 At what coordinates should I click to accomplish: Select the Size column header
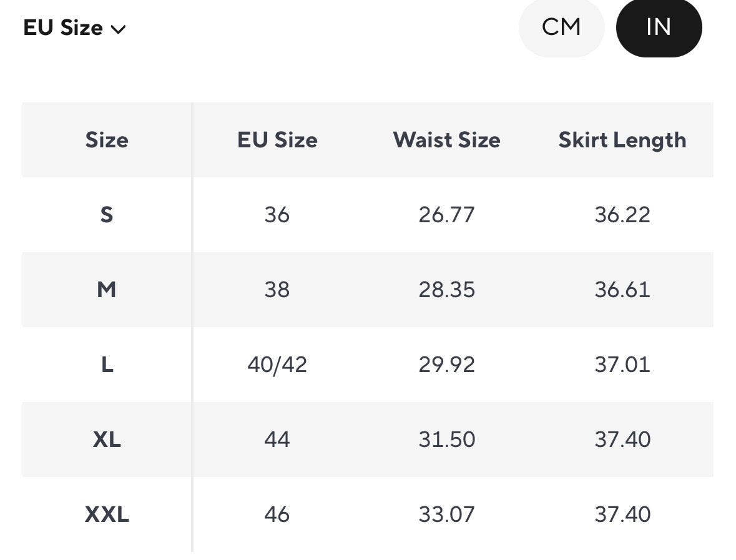pyautogui.click(x=106, y=140)
